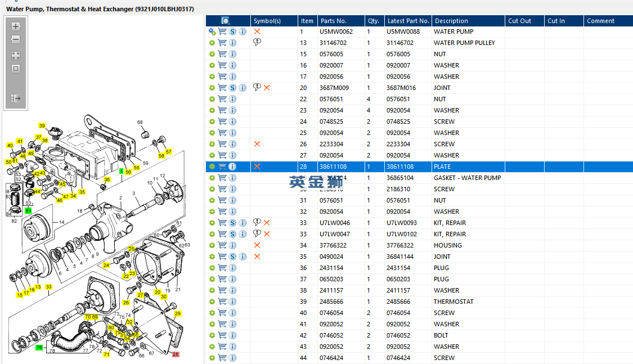Click the gear icon for GASKET - WATER PUMP
Image resolution: width=633 pixels, height=364 pixels.
point(212,178)
